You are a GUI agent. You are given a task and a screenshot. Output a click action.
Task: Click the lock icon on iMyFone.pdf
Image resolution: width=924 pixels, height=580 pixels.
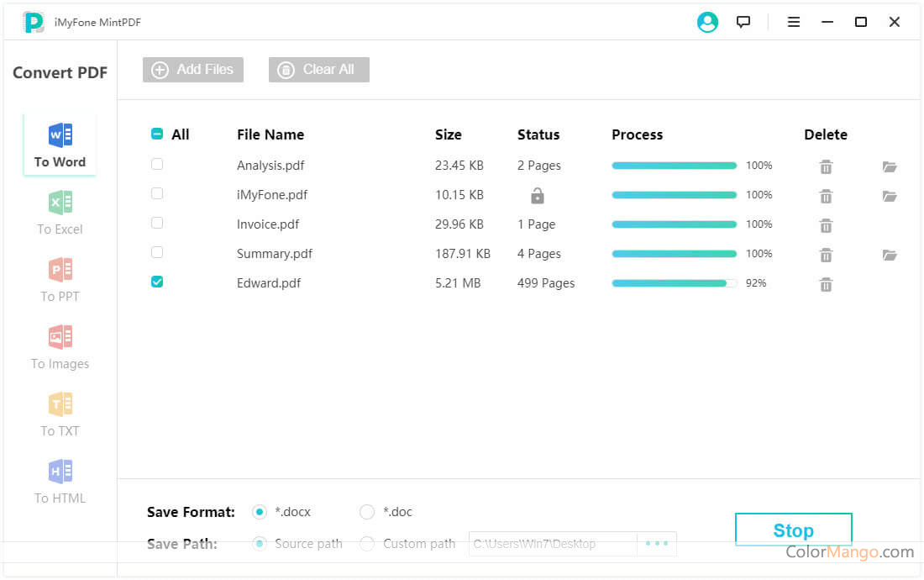(538, 196)
